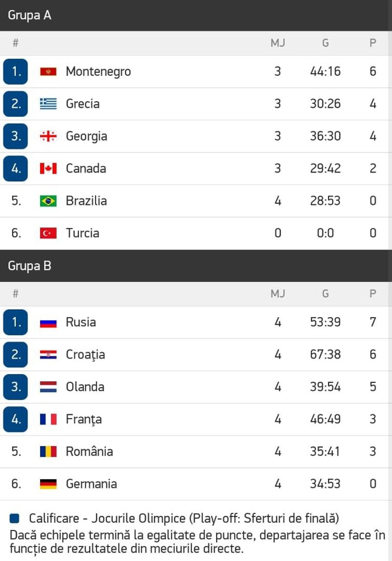
Task: Click the Brazilia flag icon
Action: coord(48,201)
